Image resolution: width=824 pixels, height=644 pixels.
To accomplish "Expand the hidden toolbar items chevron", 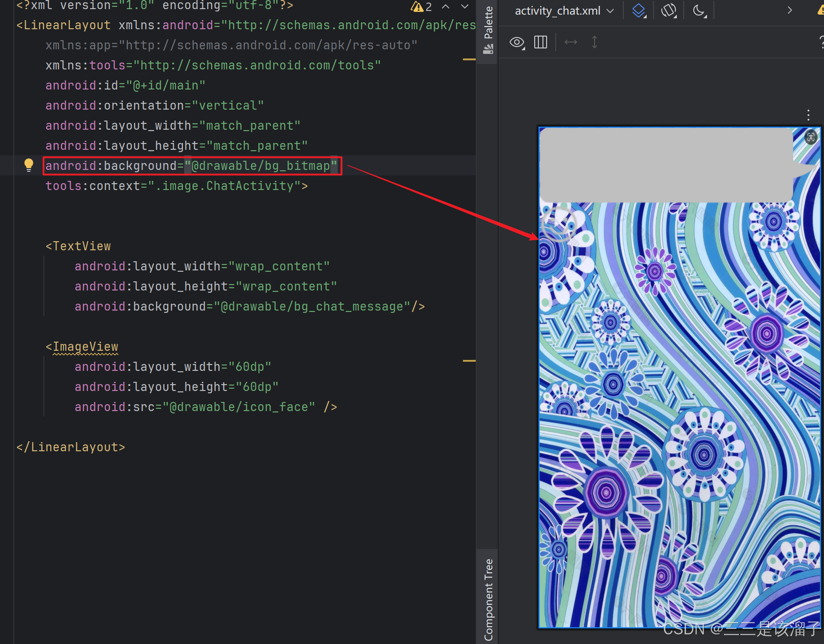I will point(790,10).
